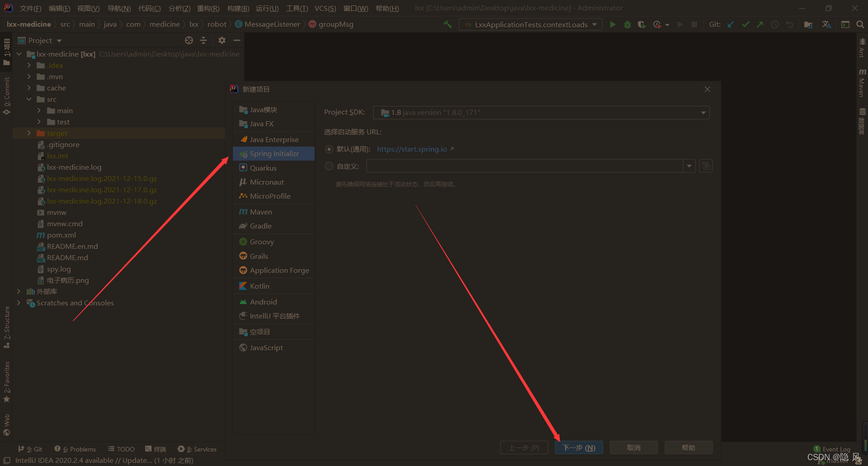Collapse the src folder node
868x466 pixels.
point(29,99)
